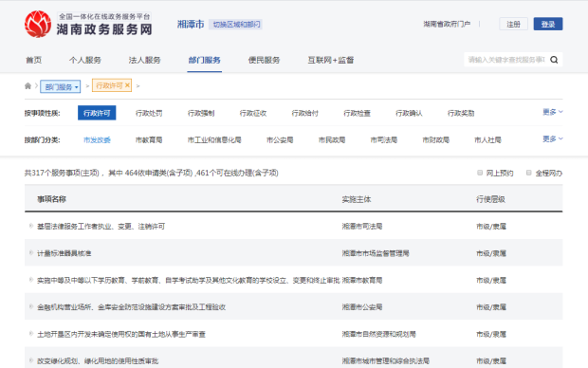Click arrow icon beside 实施中等及中等以下学历教育 row
The width and height of the screenshot is (588, 368).
(x=31, y=280)
